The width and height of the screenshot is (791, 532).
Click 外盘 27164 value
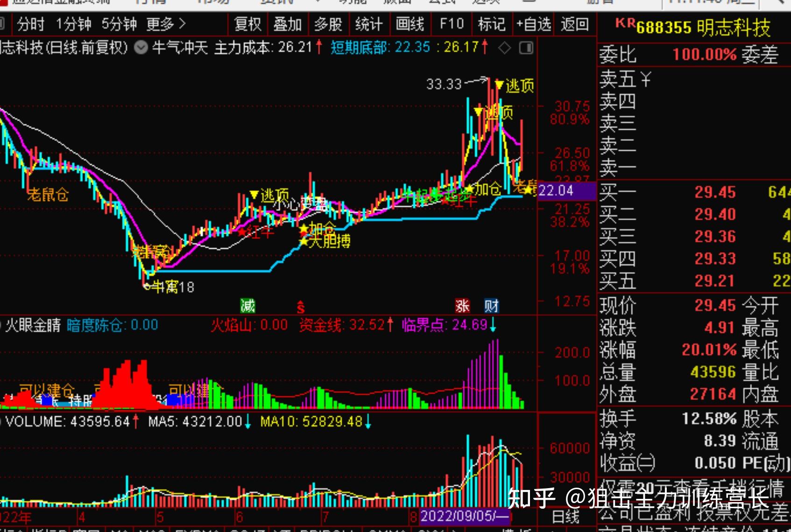pos(713,394)
